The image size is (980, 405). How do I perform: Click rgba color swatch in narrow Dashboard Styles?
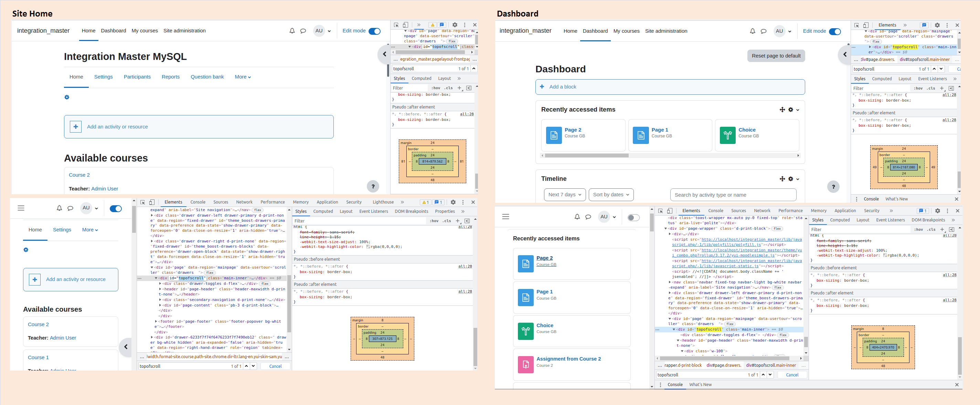click(x=885, y=256)
